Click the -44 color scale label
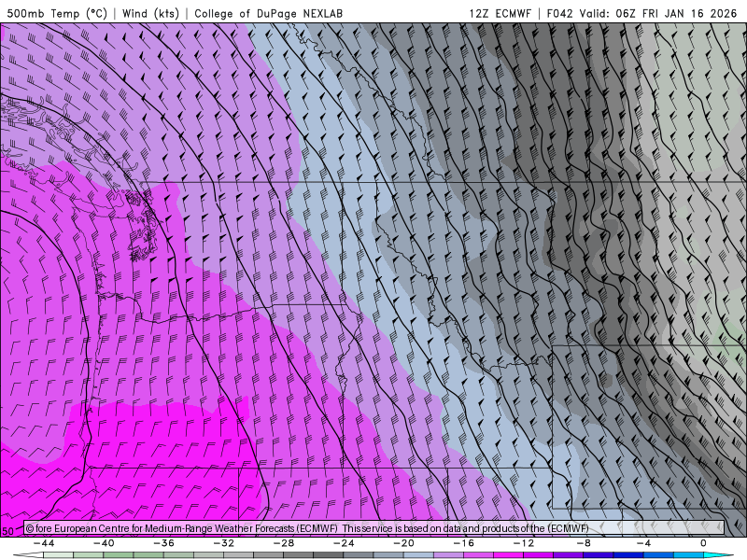Image resolution: width=747 pixels, height=560 pixels. pyautogui.click(x=44, y=543)
